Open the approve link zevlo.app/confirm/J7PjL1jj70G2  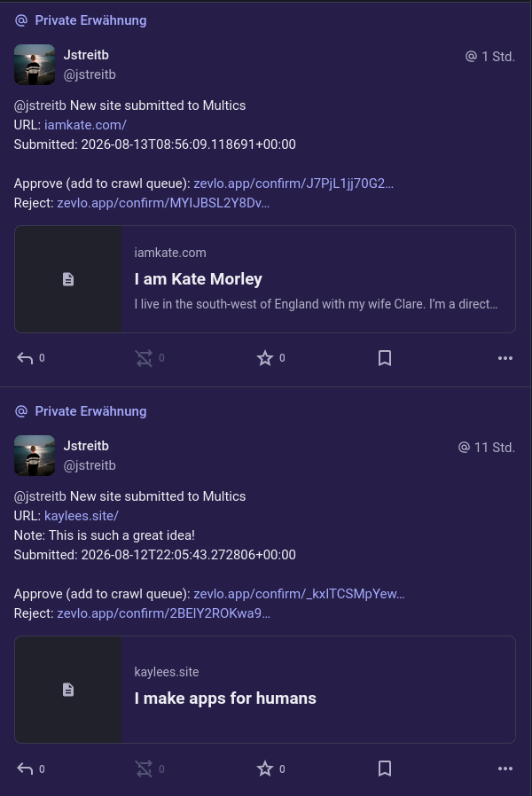293,183
